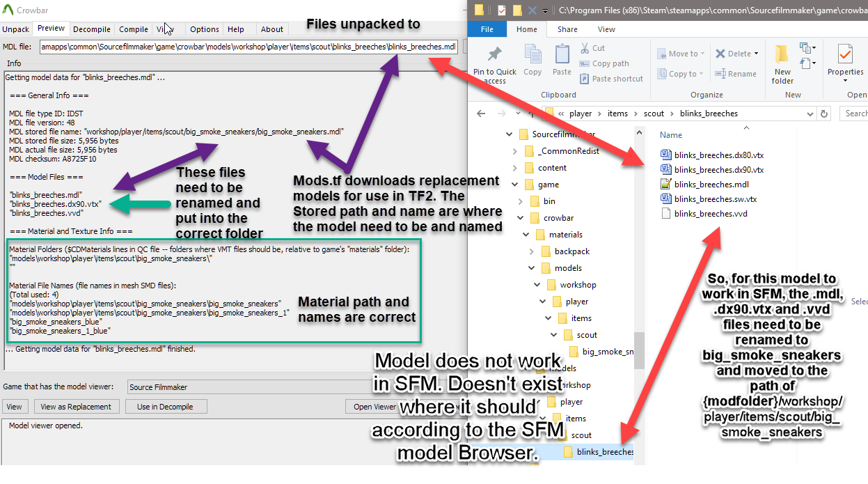This screenshot has width=868, height=484.
Task: Click icon of blinks_breeches.mdl file
Action: tap(665, 184)
